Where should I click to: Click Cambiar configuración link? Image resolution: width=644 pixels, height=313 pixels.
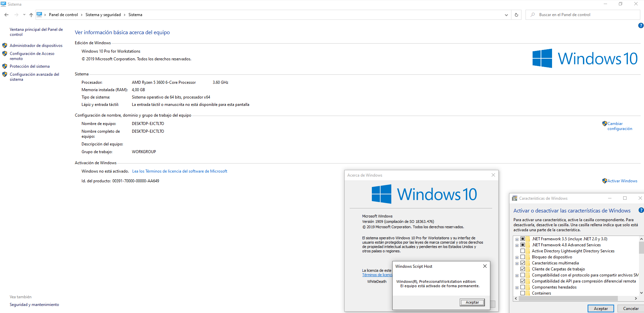tap(620, 126)
